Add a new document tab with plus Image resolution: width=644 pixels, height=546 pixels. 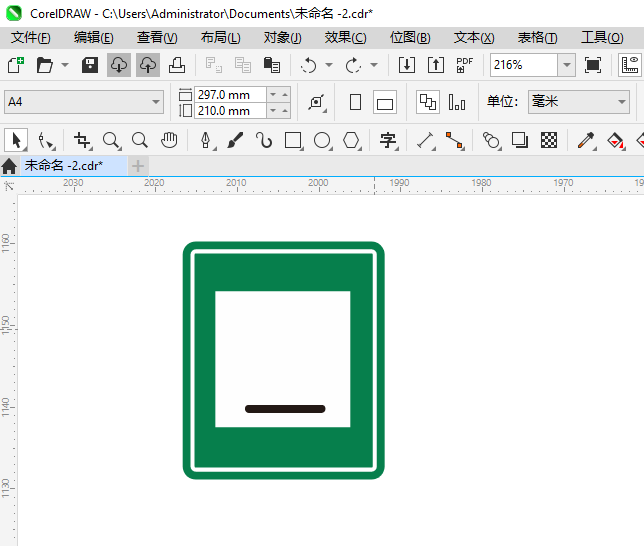pyautogui.click(x=138, y=166)
